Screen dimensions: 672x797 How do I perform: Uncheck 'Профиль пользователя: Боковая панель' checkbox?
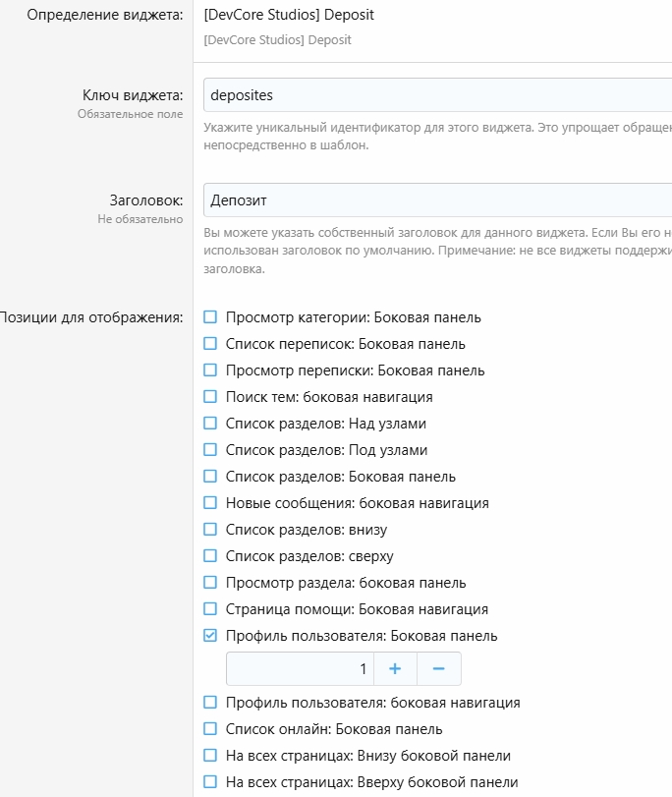[x=210, y=636]
